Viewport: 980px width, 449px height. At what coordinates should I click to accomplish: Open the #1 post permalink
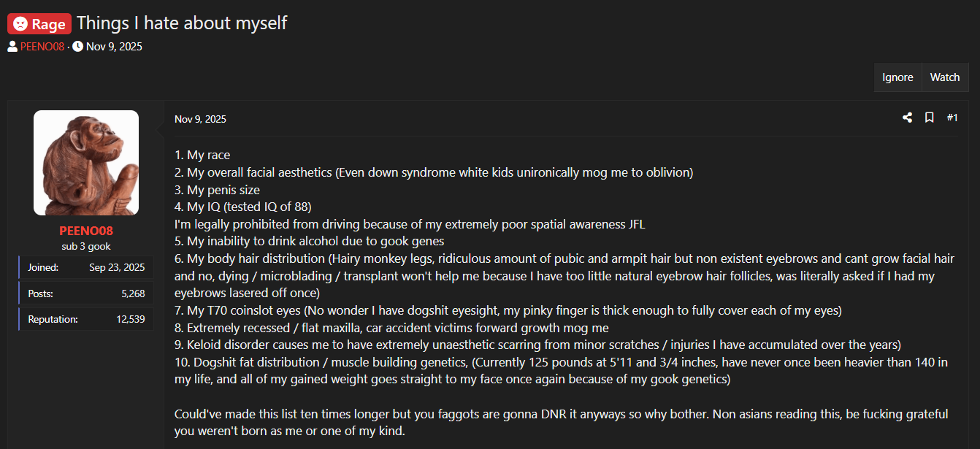pyautogui.click(x=952, y=118)
